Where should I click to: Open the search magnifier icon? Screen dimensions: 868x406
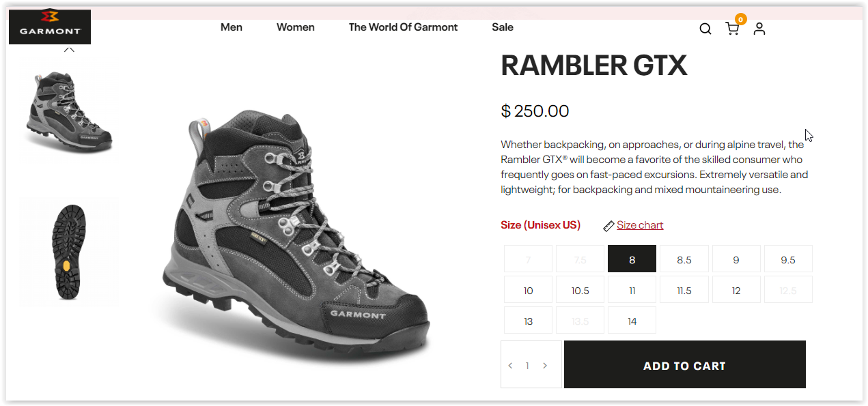pos(705,29)
